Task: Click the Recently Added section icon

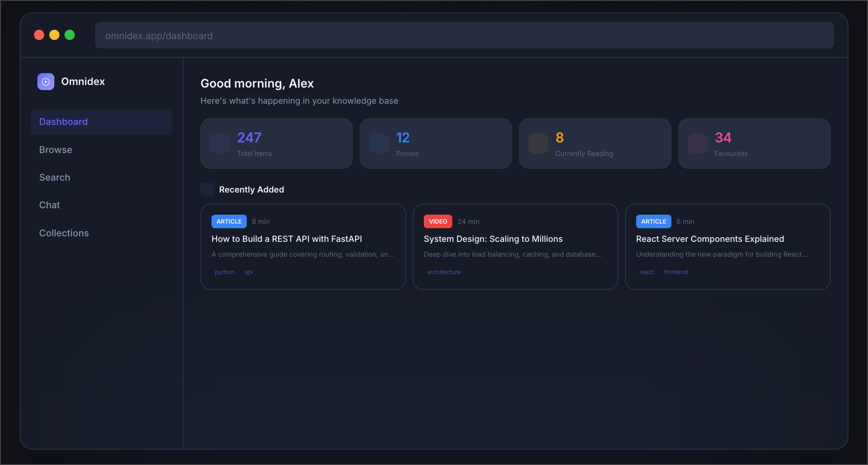Action: point(207,190)
